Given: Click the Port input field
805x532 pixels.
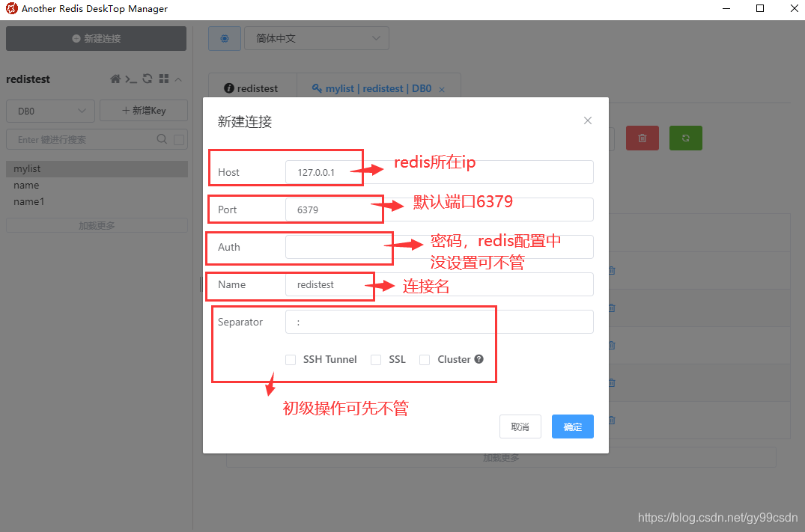Looking at the screenshot, I should (440, 210).
